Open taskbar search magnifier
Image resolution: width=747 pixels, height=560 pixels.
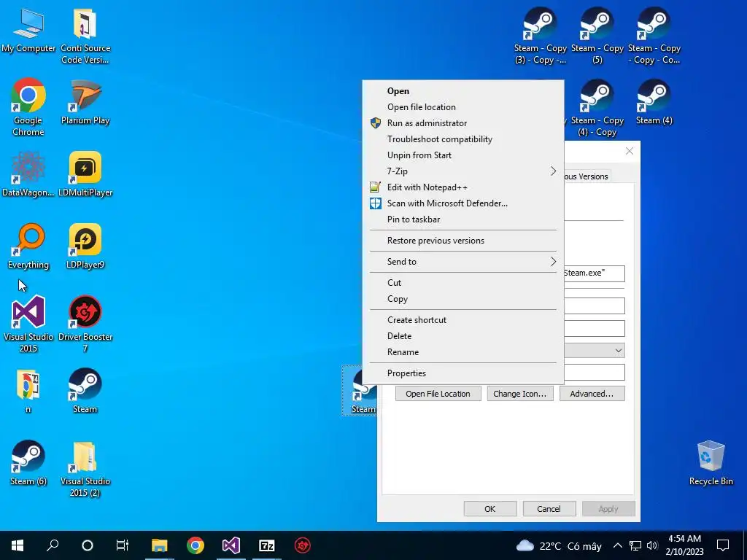click(x=53, y=545)
